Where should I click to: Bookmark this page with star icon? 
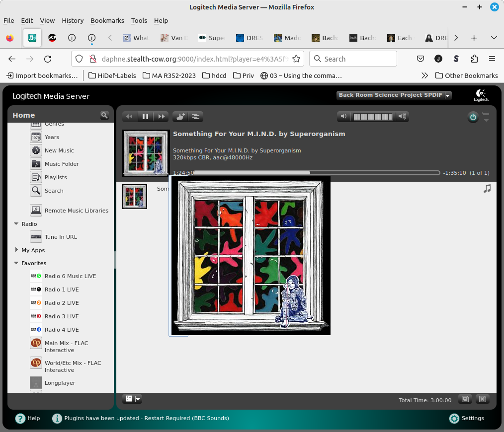point(296,59)
